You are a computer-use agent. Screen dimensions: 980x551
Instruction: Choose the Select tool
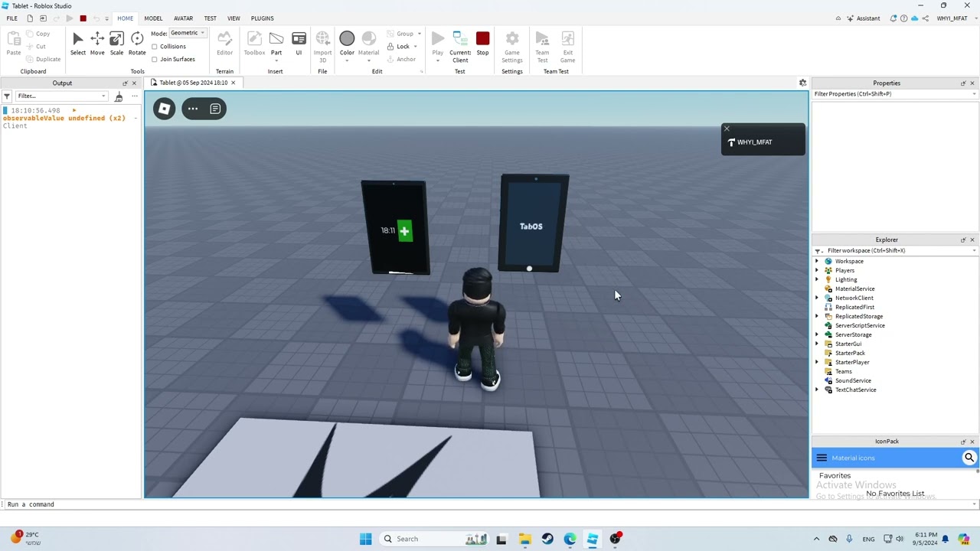pyautogui.click(x=78, y=44)
